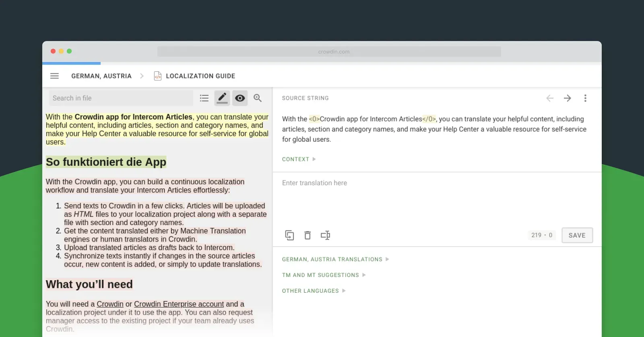
Task: Open the three-dot more options menu
Action: [x=585, y=98]
